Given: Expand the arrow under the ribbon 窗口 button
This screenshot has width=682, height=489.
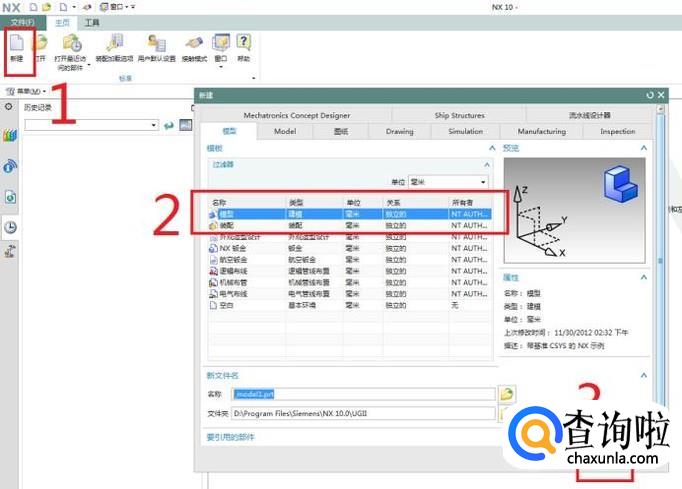Looking at the screenshot, I should 221,67.
